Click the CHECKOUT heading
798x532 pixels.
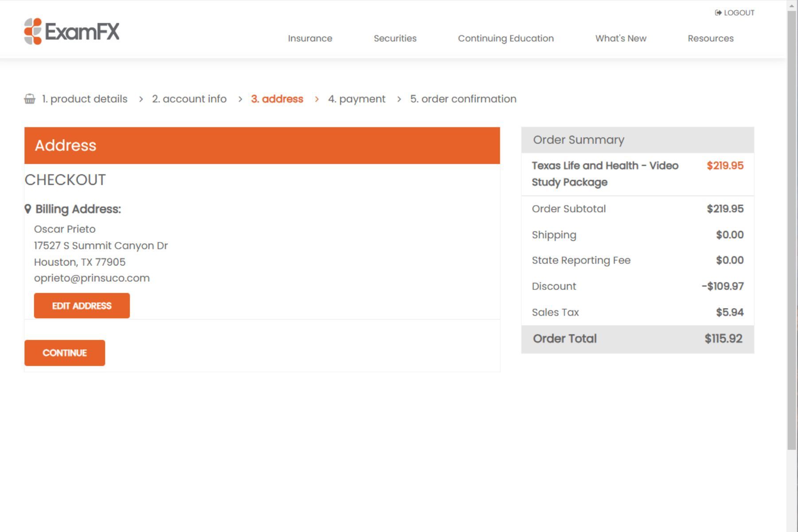coord(65,180)
